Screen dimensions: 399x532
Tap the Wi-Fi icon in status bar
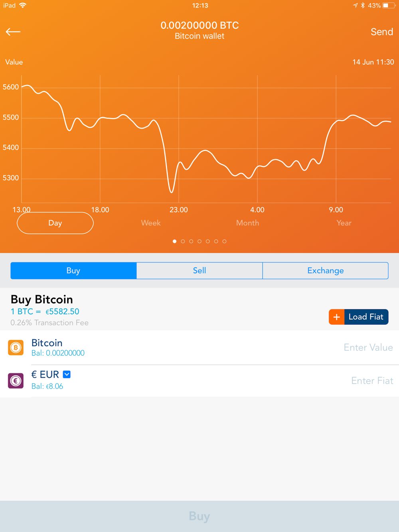tap(23, 5)
